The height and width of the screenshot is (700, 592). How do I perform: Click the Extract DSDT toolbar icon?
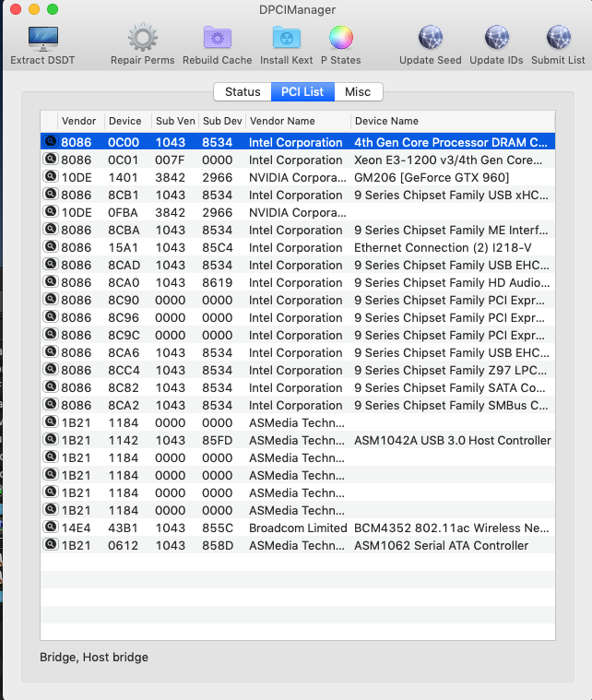pos(42,39)
